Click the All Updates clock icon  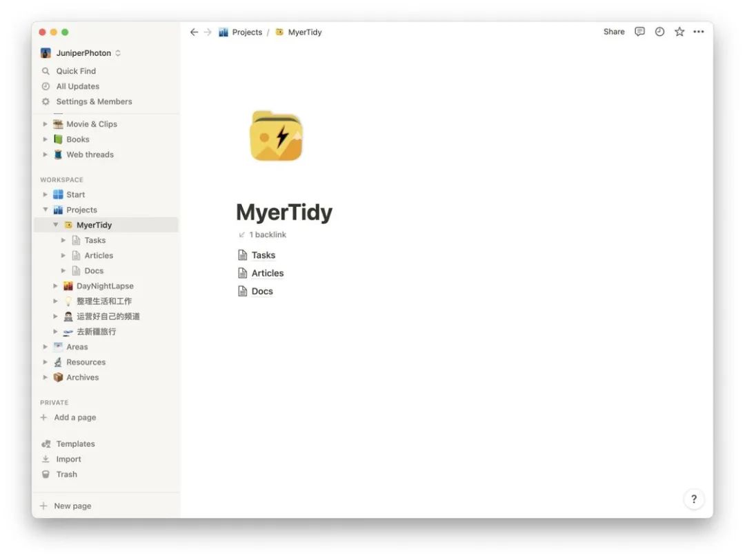point(46,86)
